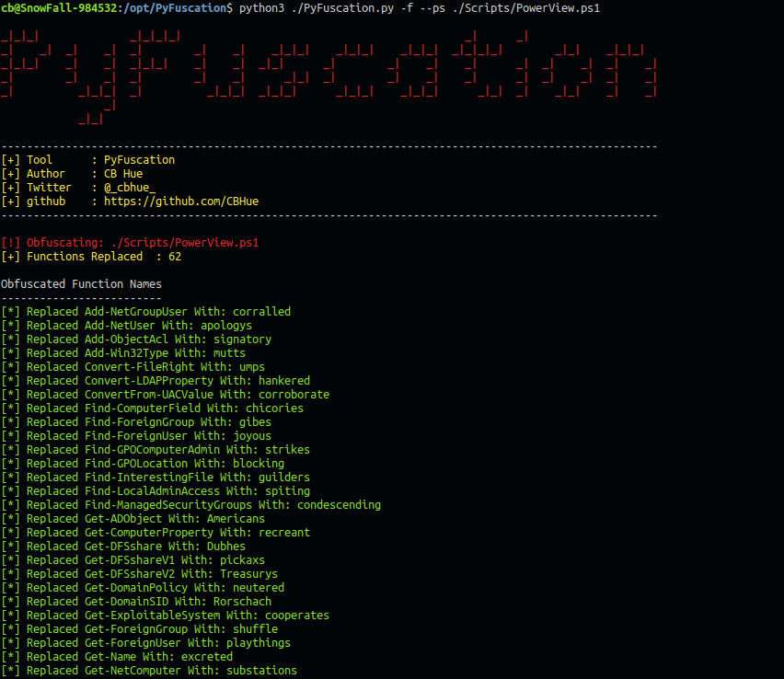The image size is (784, 679).
Task: Select the Get-ExploitableSystem function name
Action: pos(152,616)
